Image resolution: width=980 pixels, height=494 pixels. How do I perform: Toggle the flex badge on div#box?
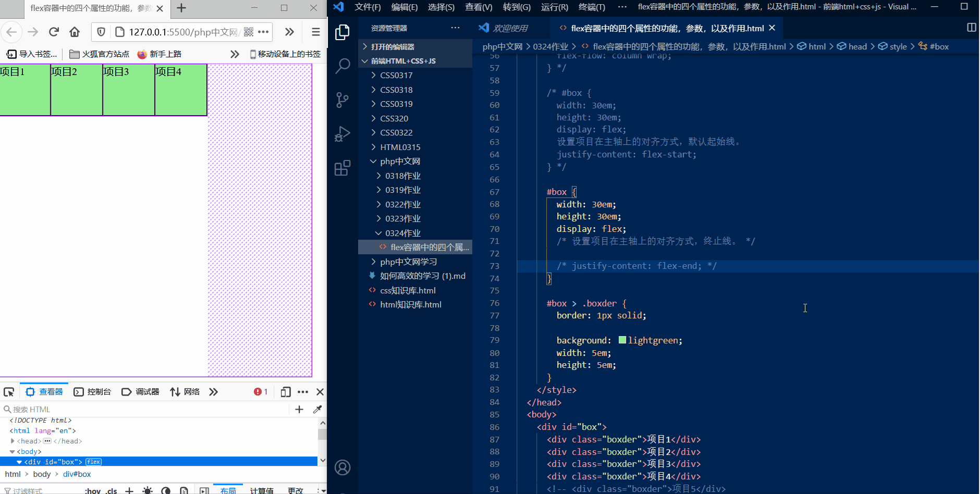93,461
